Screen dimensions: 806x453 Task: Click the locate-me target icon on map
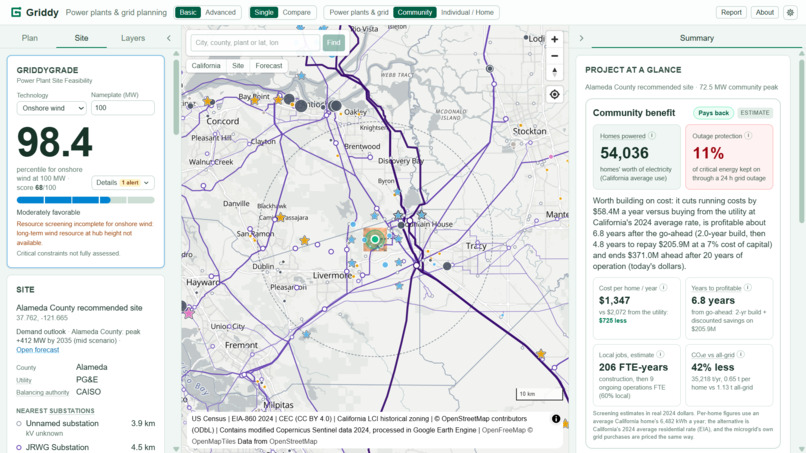554,95
